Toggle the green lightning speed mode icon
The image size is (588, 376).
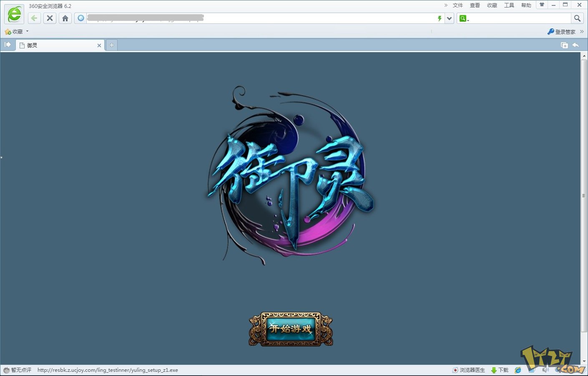(439, 18)
